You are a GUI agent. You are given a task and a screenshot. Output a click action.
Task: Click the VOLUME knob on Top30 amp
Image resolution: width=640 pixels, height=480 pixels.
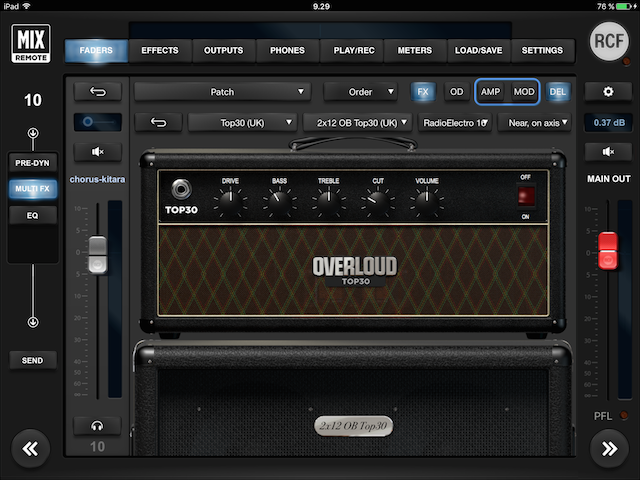coord(427,200)
